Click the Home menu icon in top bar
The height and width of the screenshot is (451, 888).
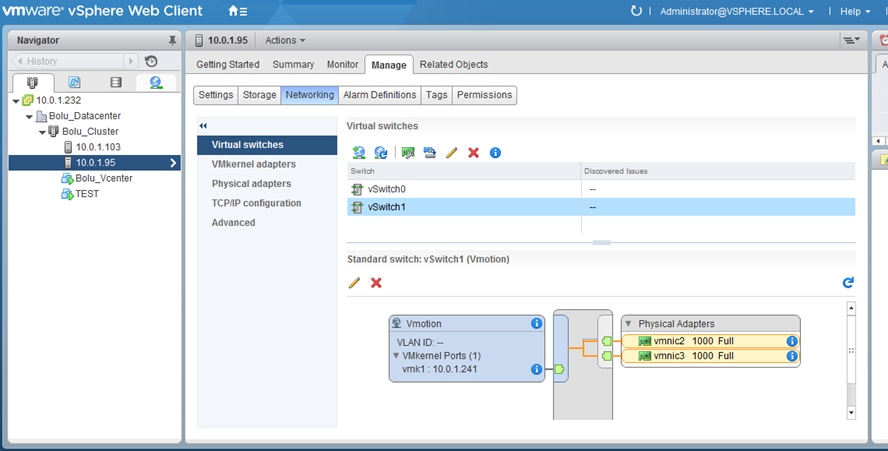pyautogui.click(x=237, y=11)
